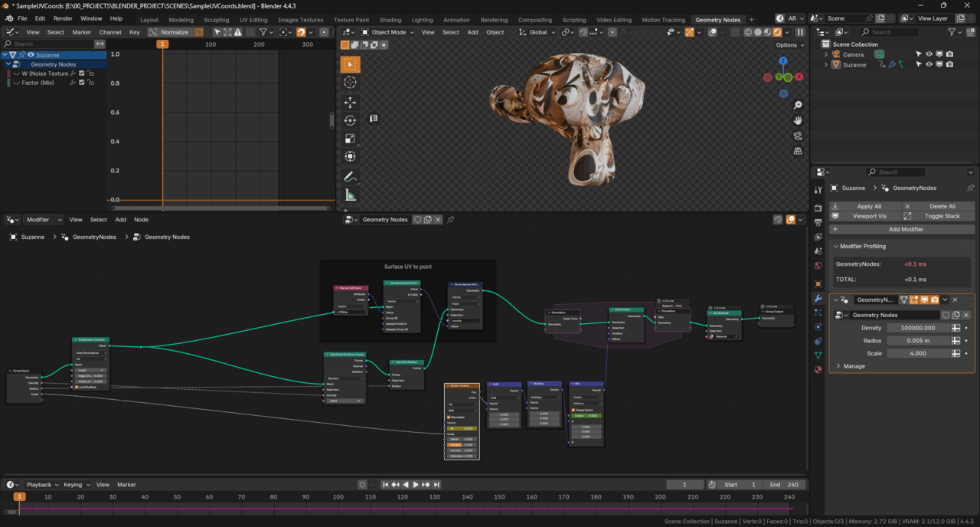Click the viewport pan hand icon
Image resolution: width=980 pixels, height=527 pixels.
(x=798, y=120)
